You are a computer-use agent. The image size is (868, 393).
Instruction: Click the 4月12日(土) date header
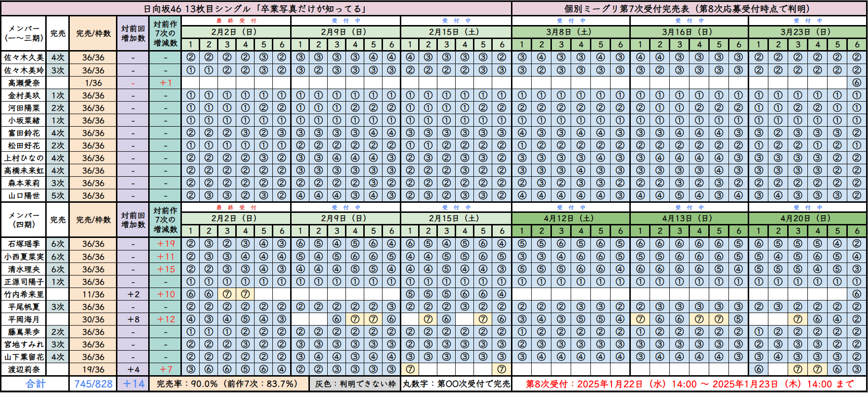pos(571,218)
